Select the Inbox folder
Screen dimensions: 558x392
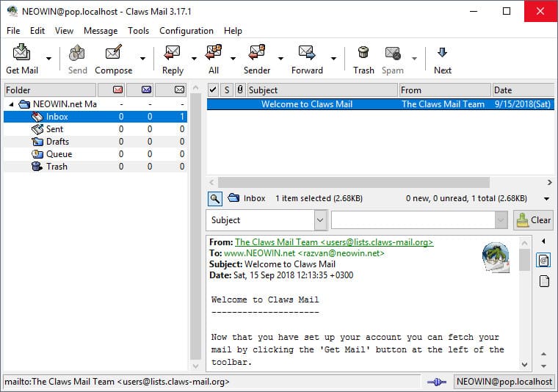coord(95,117)
